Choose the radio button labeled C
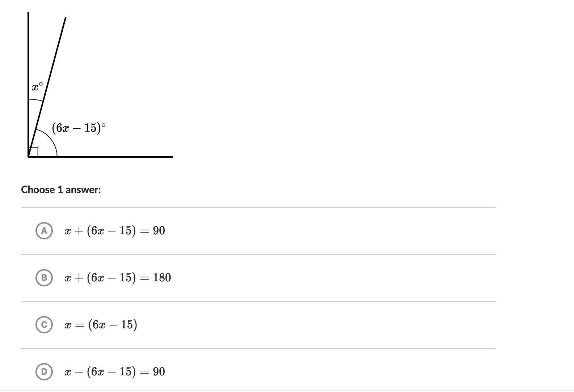 pos(44,324)
